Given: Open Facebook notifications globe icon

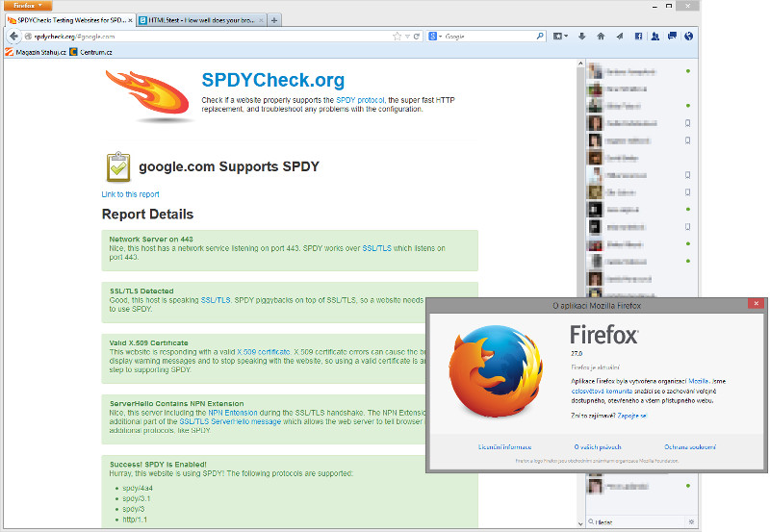Looking at the screenshot, I should (x=688, y=37).
